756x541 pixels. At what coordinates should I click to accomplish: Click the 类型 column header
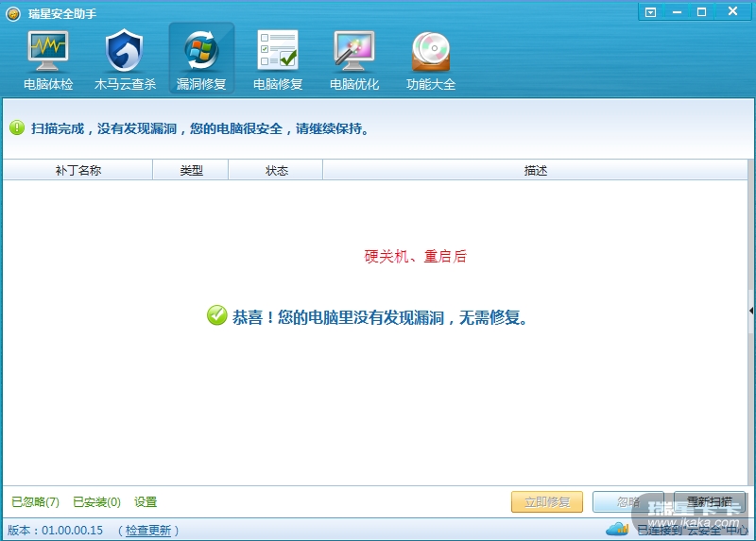(191, 170)
